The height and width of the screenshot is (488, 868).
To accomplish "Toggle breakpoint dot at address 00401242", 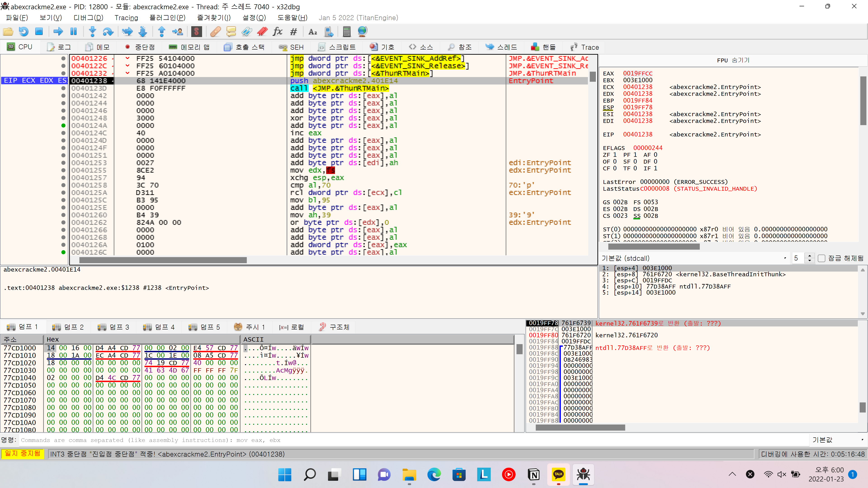I will tap(63, 96).
